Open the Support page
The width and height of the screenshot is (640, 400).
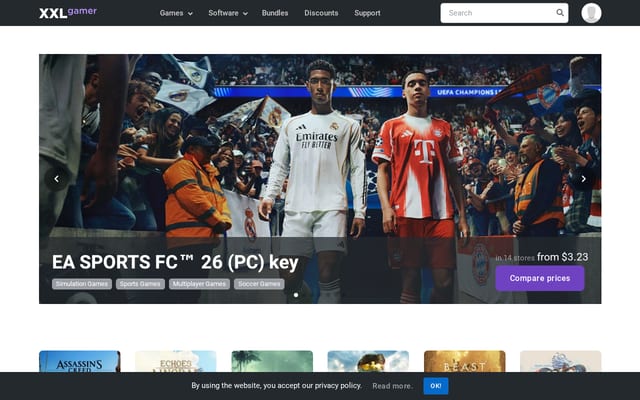pyautogui.click(x=367, y=13)
